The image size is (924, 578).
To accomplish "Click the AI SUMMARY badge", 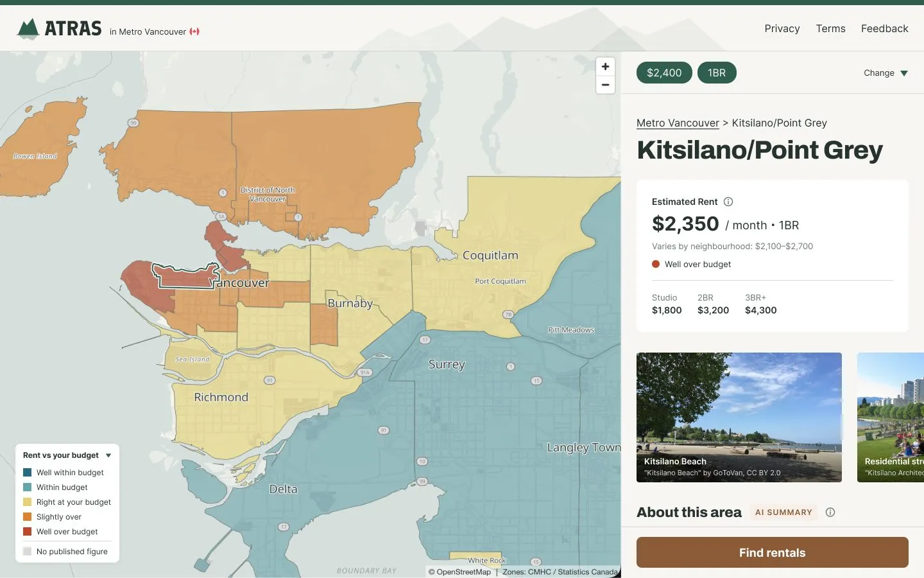I will 783,512.
